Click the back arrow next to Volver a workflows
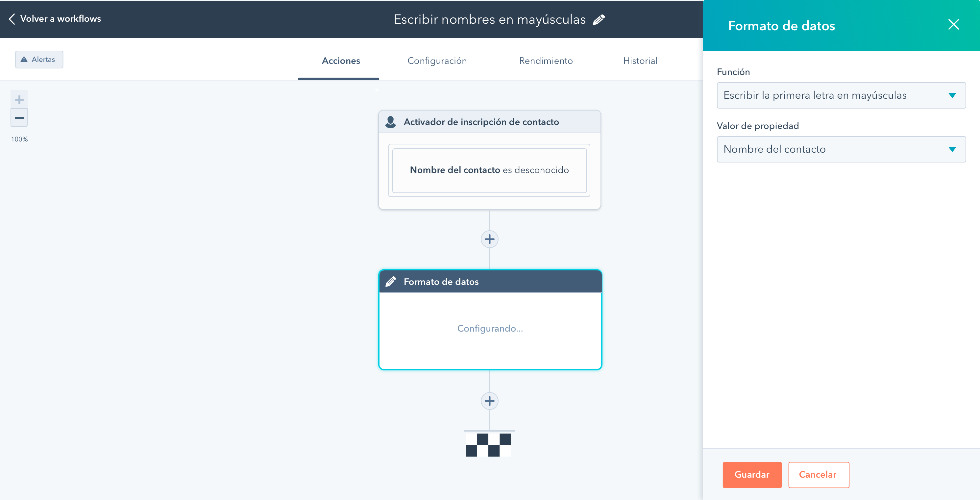The height and width of the screenshot is (500, 980). coord(12,19)
